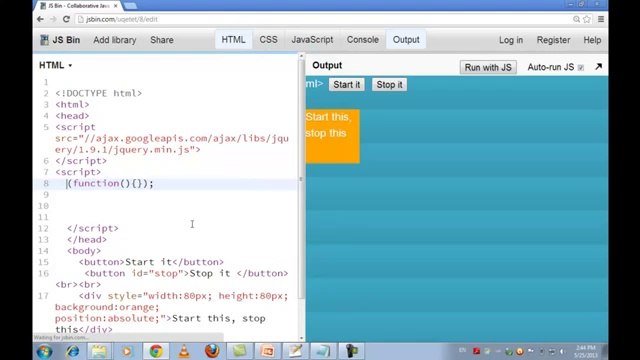Open the Camtasia recorder taskbar icon
The height and width of the screenshot is (360, 640).
[x=351, y=351]
